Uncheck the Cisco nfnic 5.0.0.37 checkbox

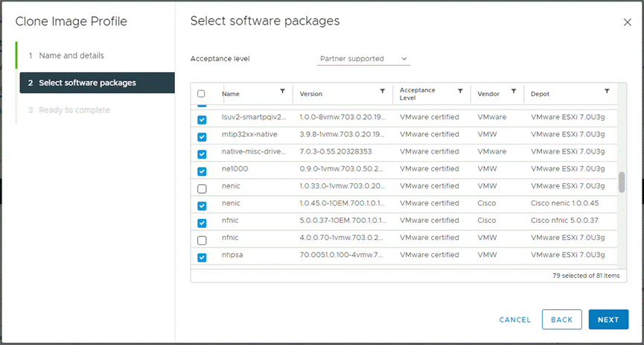pos(202,223)
